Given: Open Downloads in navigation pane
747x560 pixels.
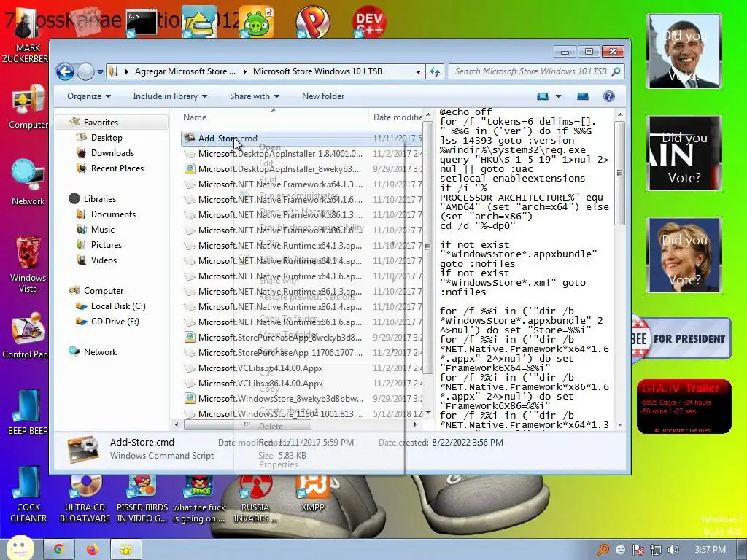Looking at the screenshot, I should [112, 153].
